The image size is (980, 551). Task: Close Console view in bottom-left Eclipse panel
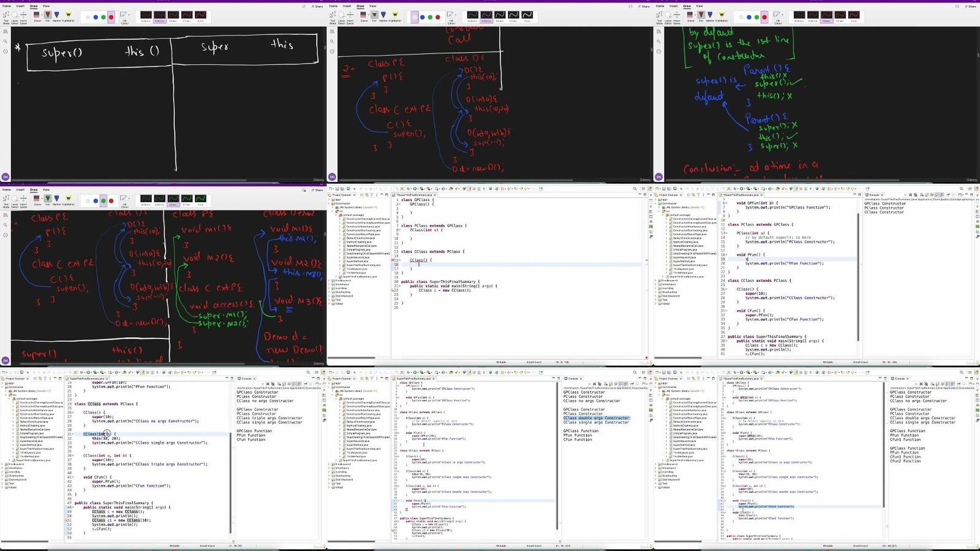(x=254, y=378)
